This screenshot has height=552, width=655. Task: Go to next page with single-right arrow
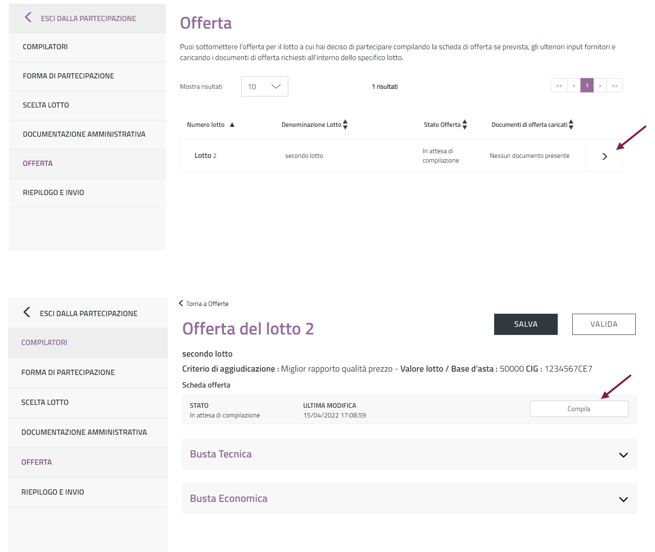click(x=600, y=86)
